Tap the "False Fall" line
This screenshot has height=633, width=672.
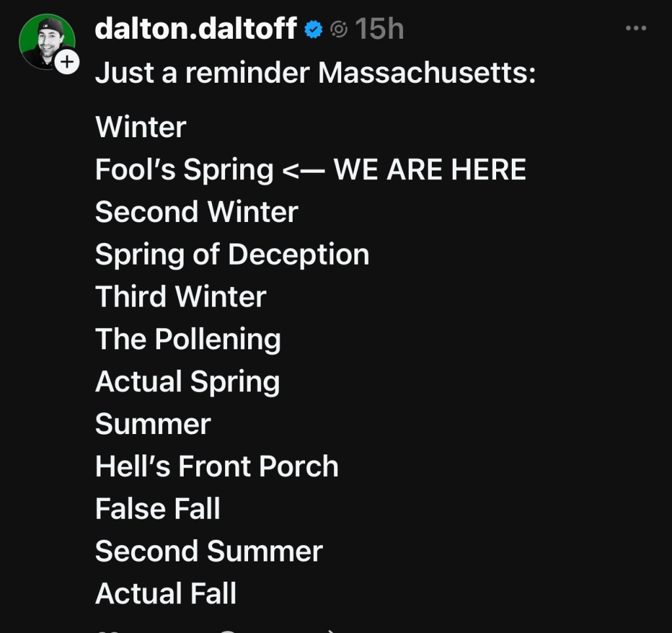157,509
